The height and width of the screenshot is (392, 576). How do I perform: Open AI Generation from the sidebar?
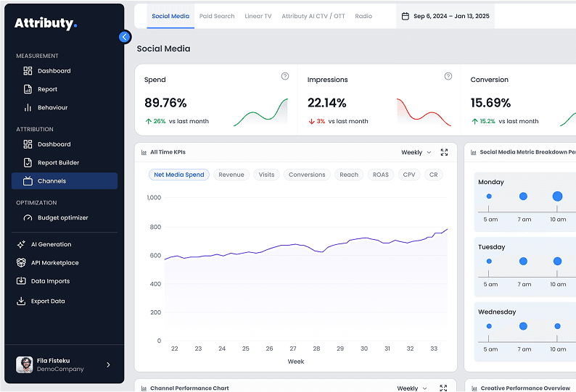(51, 244)
